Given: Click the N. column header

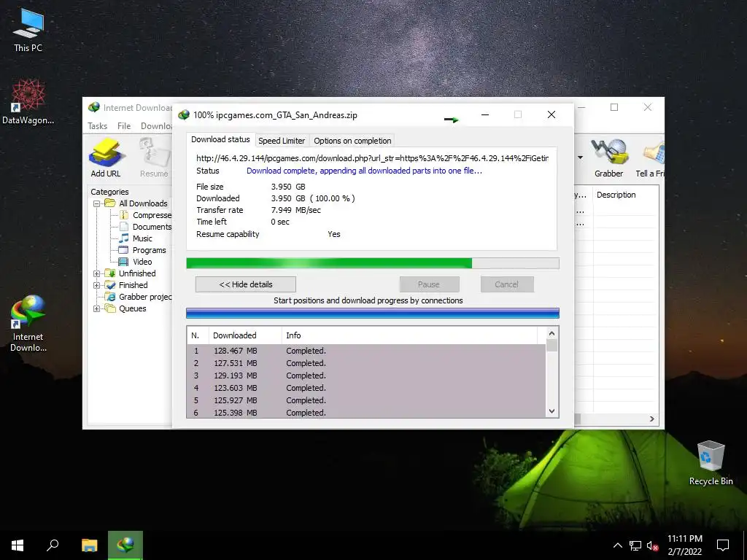Looking at the screenshot, I should click(198, 335).
